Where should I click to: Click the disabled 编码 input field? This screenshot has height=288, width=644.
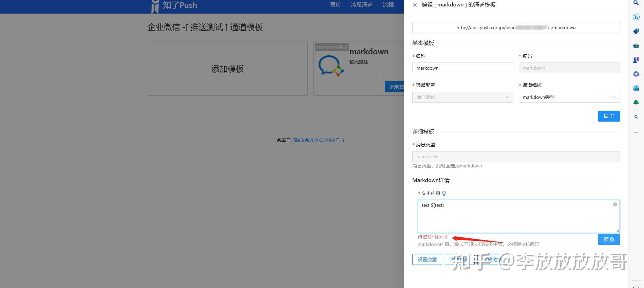click(569, 68)
